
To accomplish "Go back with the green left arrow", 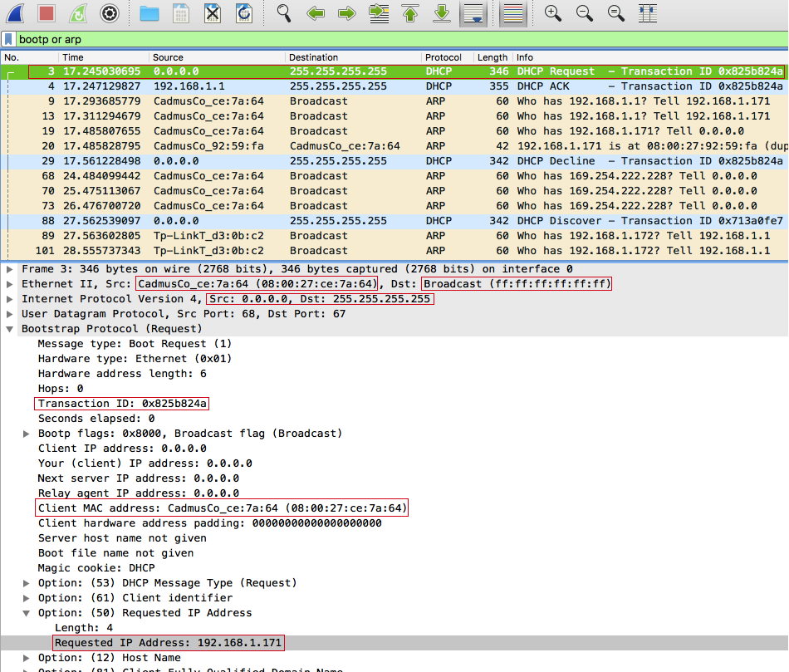I will point(316,13).
